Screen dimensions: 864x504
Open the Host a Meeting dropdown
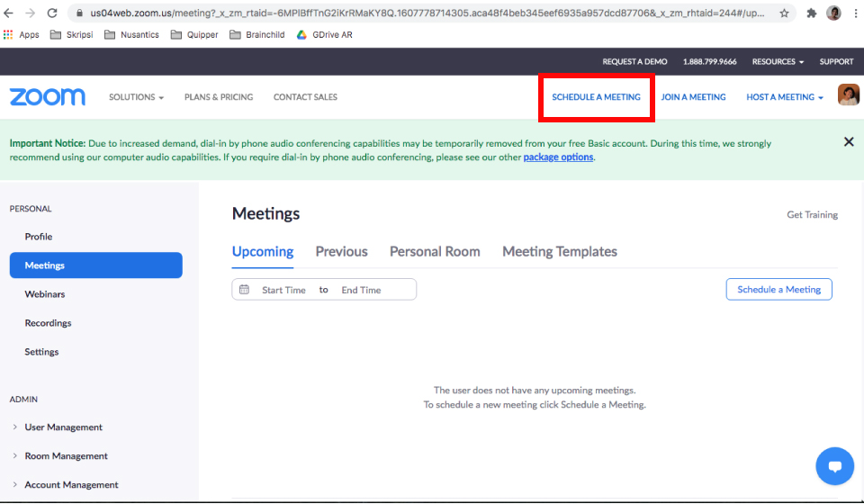click(x=784, y=97)
